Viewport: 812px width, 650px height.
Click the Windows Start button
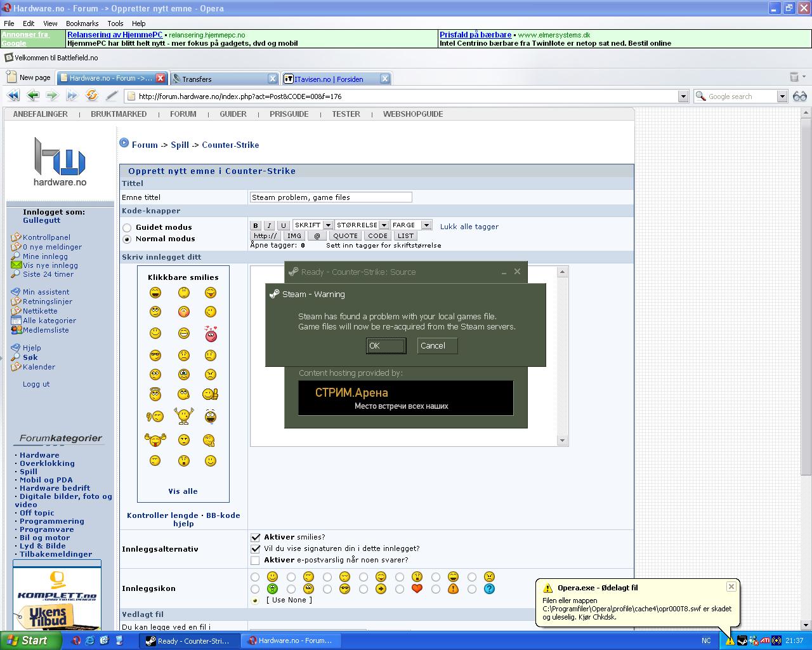tap(30, 640)
